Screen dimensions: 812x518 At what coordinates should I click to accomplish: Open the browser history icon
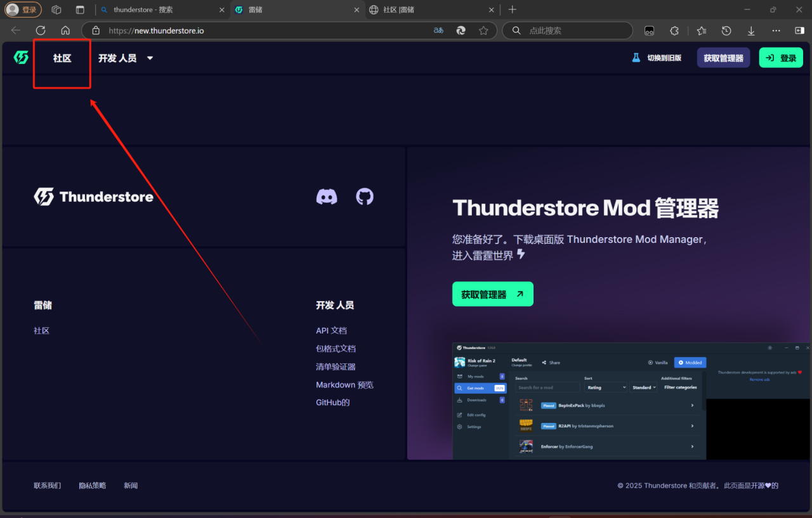point(726,30)
